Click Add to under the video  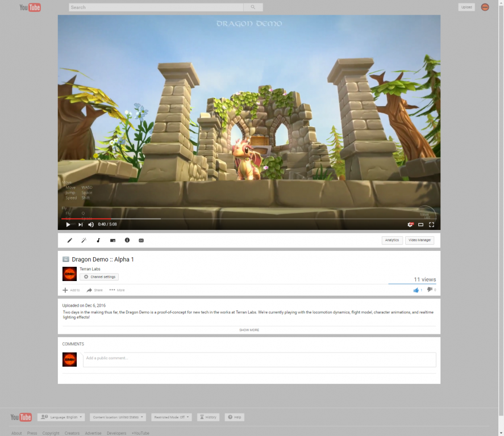click(71, 290)
